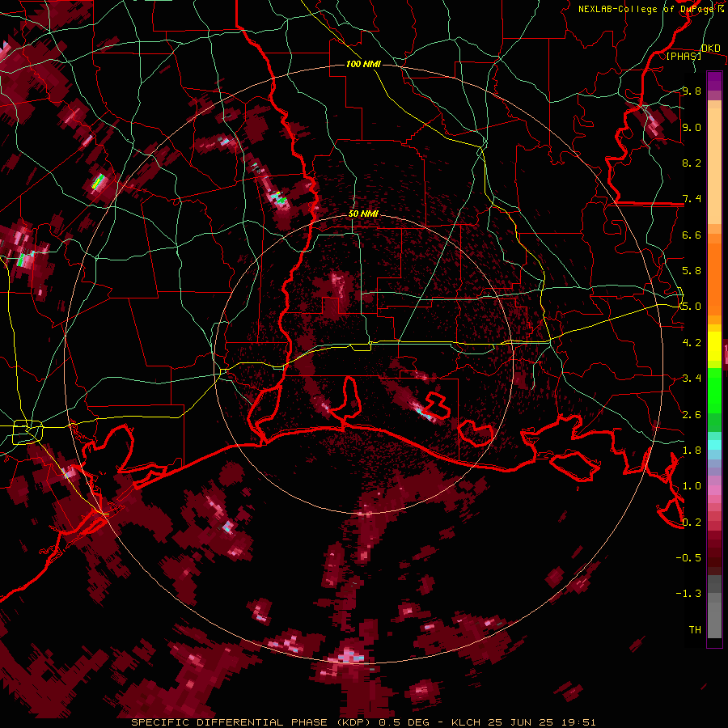This screenshot has height=728, width=728.
Task: Click the -0.5 scale value
Action: click(688, 557)
